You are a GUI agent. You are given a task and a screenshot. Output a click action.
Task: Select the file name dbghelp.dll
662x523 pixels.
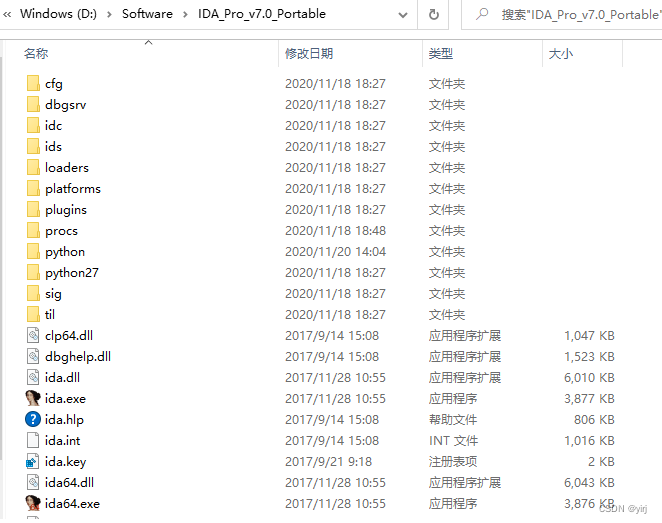point(78,357)
